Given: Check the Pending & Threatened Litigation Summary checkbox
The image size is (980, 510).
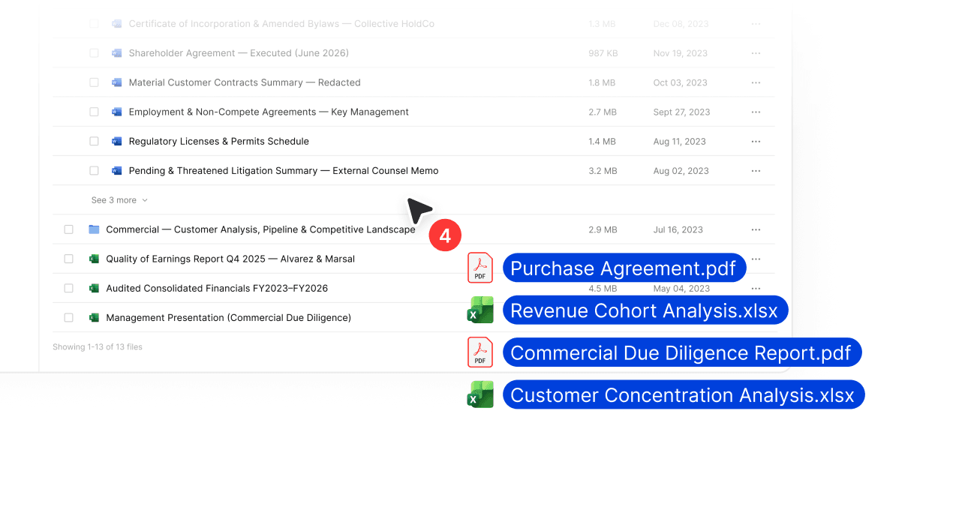Looking at the screenshot, I should click(94, 171).
